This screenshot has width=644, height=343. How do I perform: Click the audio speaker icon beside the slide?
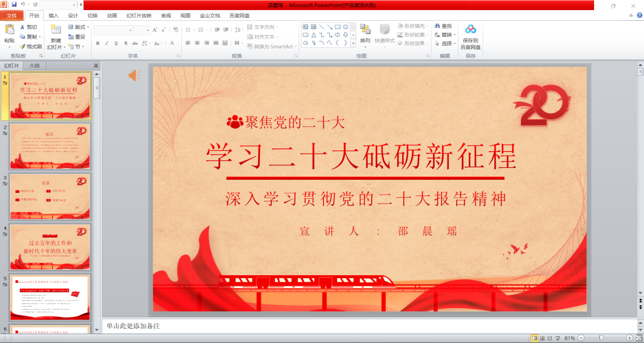[x=134, y=75]
